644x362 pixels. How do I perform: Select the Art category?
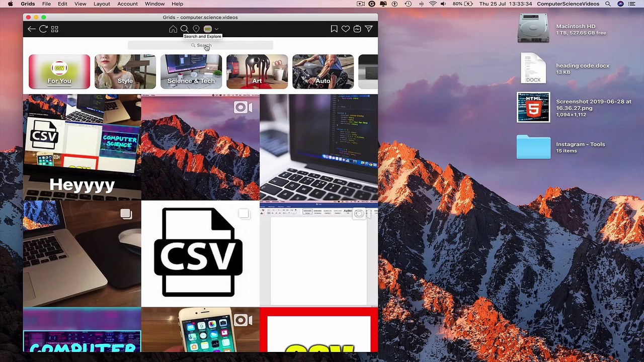[257, 72]
